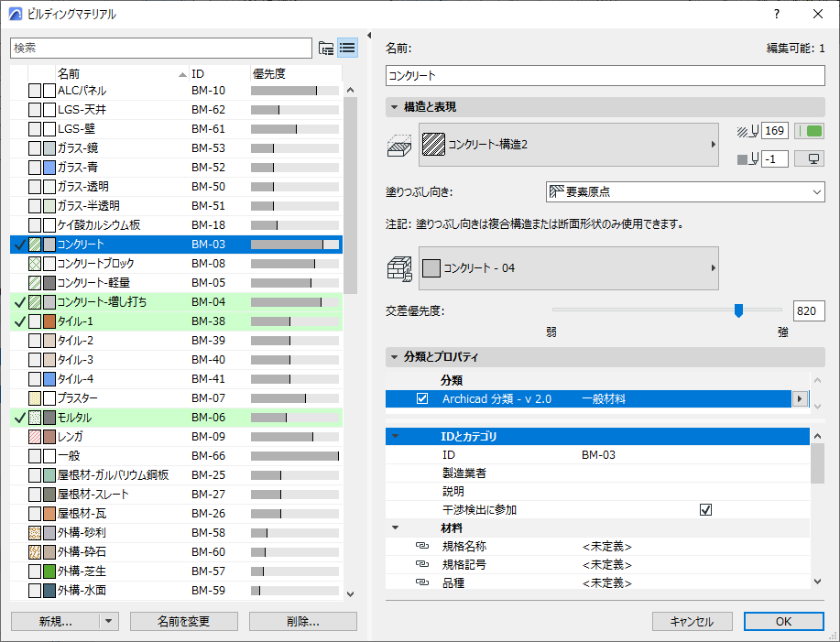The width and height of the screenshot is (840, 642).
Task: Open the コンクリート-構造2 fill selector
Action: (568, 145)
